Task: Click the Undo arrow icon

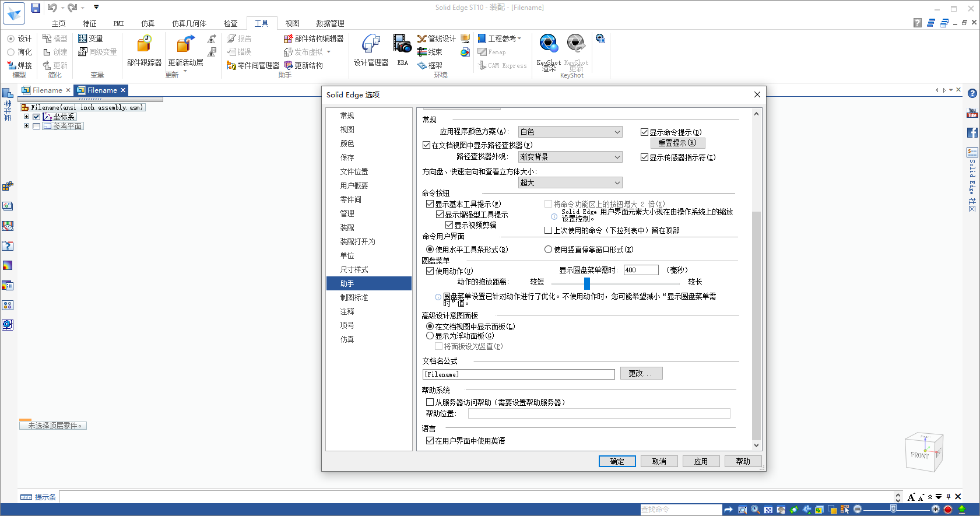Action: point(52,8)
